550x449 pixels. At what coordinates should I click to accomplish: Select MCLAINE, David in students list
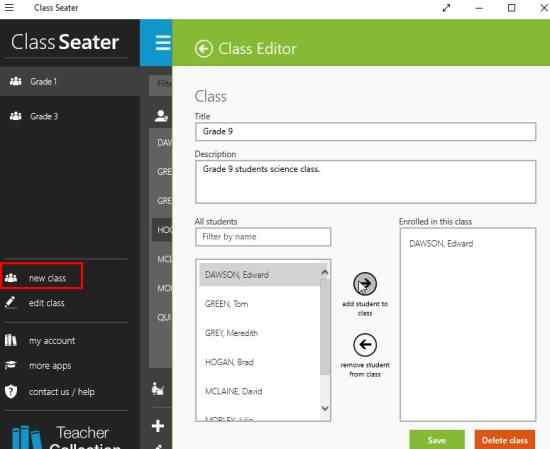(x=260, y=391)
